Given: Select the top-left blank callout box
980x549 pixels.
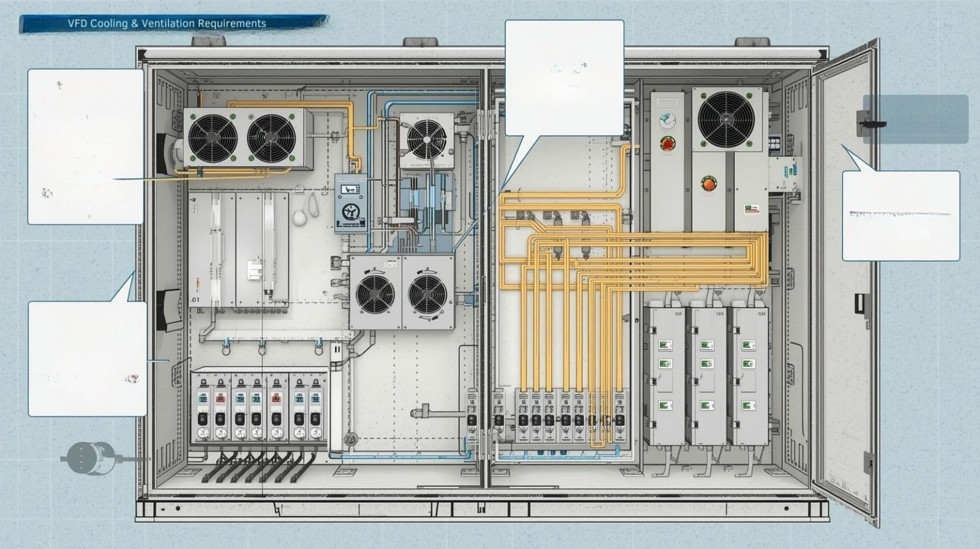Looking at the screenshot, I should [x=85, y=146].
